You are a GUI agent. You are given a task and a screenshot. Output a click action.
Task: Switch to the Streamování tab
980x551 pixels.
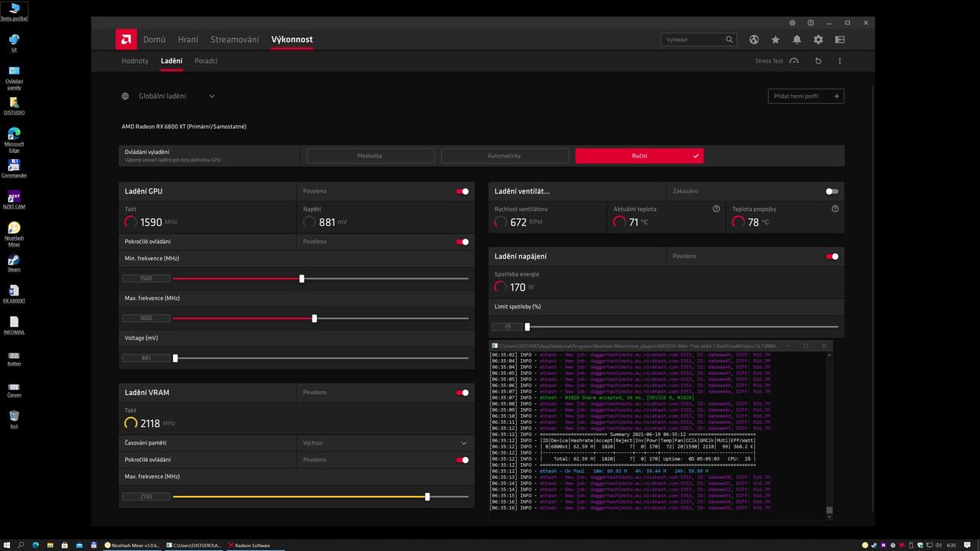click(x=234, y=39)
